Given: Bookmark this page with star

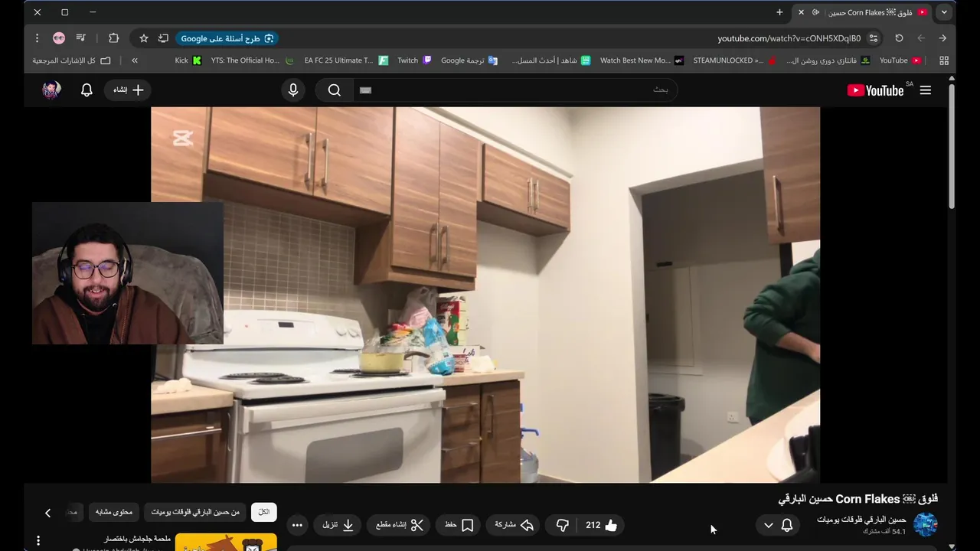Looking at the screenshot, I should 143,38.
